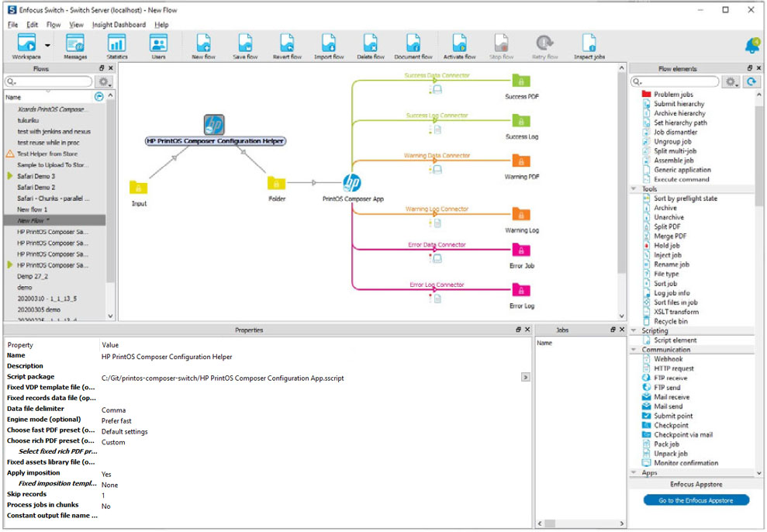The image size is (767, 532).
Task: Open the Statistics panel icon
Action: coord(116,44)
